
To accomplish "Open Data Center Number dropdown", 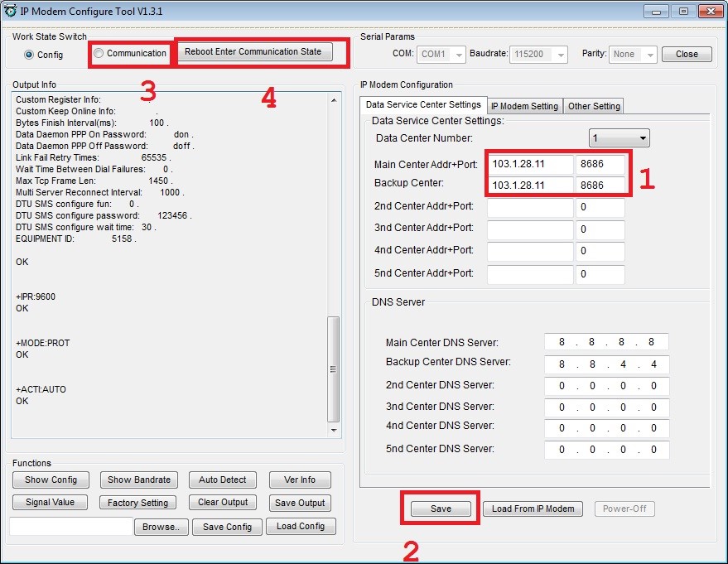I will coord(619,137).
